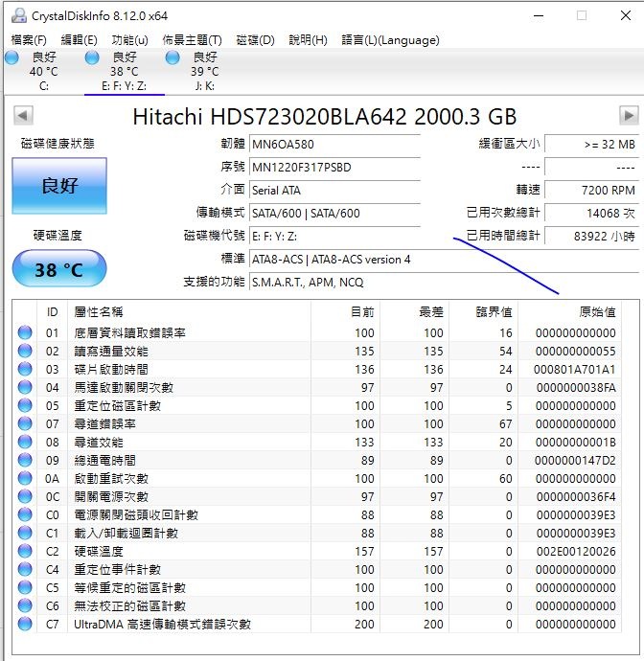Click the standard field ATA8-ACS version 4
644x661 pixels.
[444, 260]
